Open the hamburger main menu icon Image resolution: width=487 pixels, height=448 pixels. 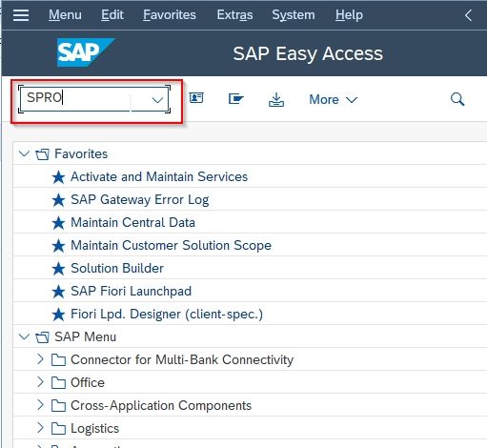[x=21, y=15]
